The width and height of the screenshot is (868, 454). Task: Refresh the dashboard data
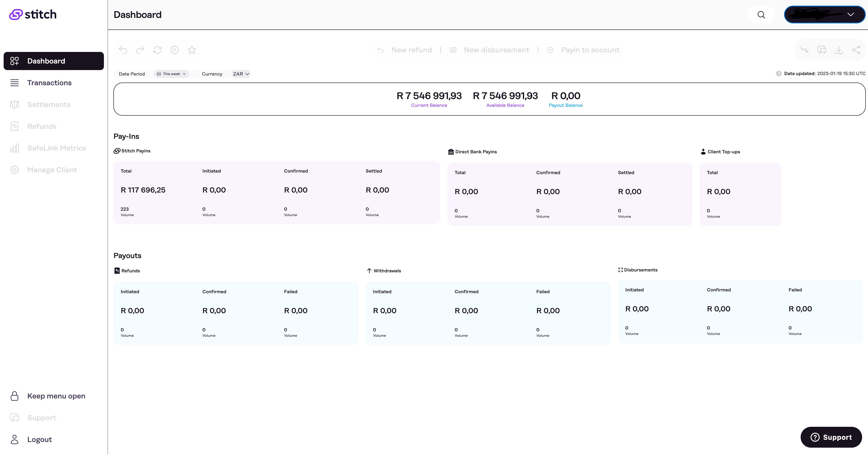point(158,50)
